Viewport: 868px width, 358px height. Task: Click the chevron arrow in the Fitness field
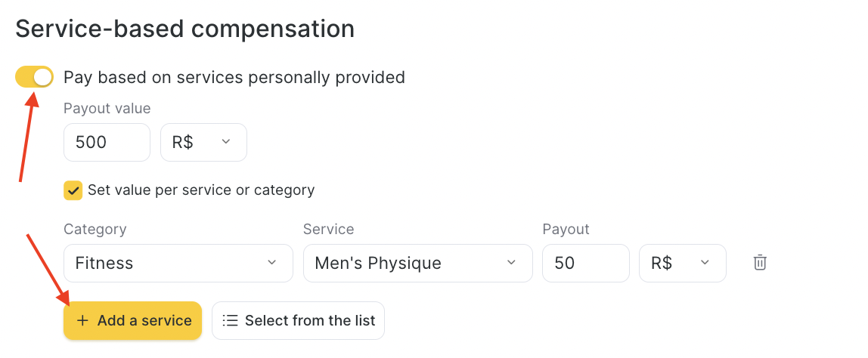point(271,262)
